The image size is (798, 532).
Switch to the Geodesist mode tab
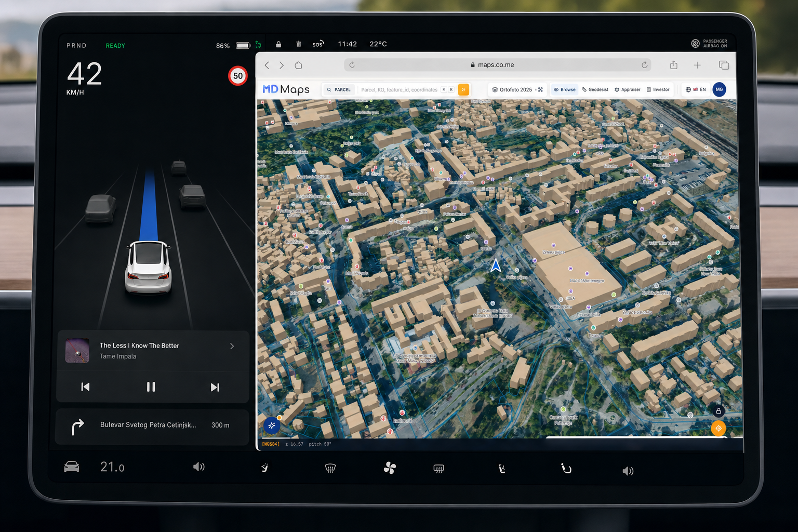[595, 89]
